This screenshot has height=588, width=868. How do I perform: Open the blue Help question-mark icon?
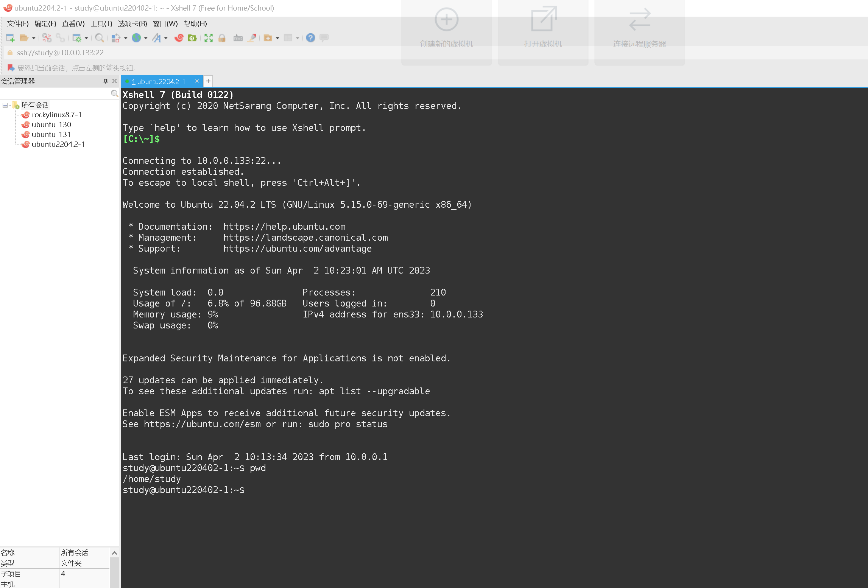click(x=310, y=38)
